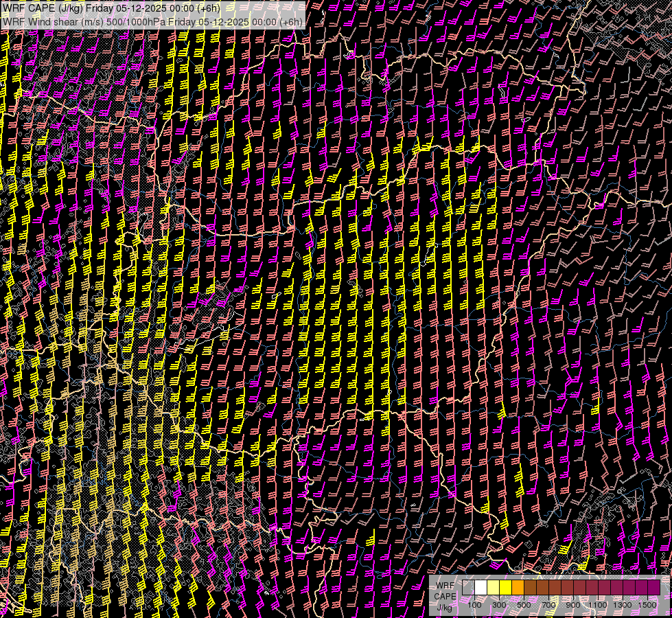Click the first brown swatch after orange

(530, 588)
